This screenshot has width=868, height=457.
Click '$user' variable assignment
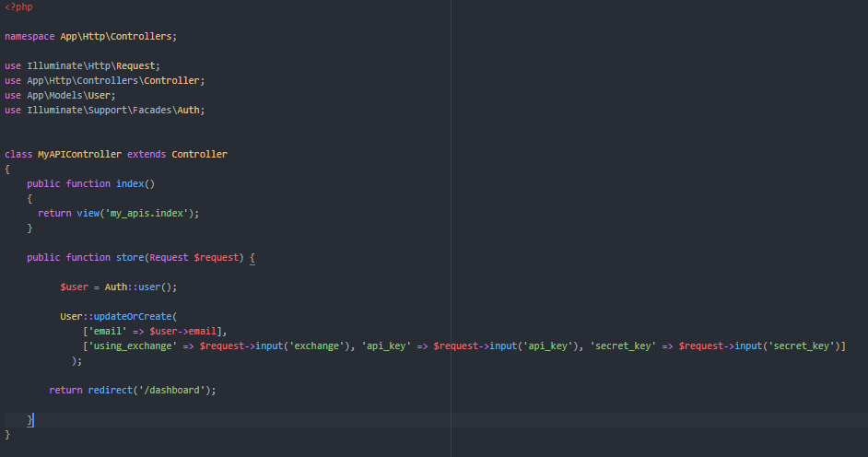click(75, 287)
